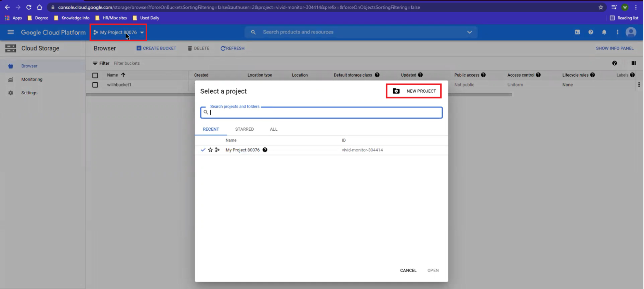This screenshot has width=644, height=289.
Task: Show Labels column help tooltip
Action: 632,75
